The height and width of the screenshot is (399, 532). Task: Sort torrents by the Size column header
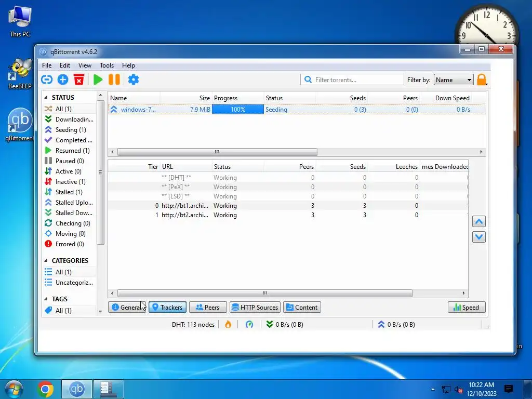point(187,98)
